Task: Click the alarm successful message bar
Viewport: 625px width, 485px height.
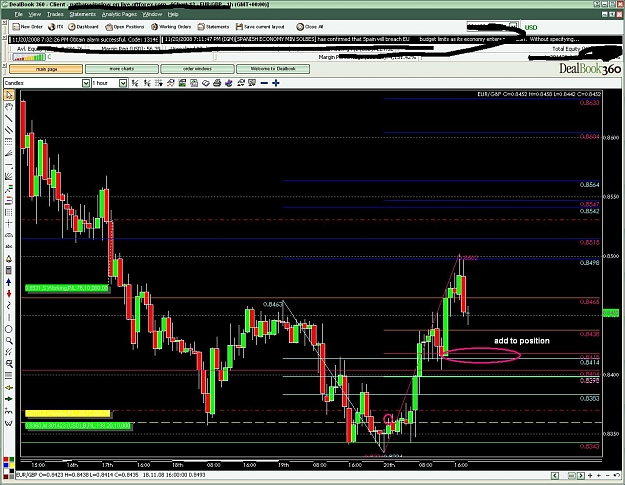Action: tap(84, 39)
